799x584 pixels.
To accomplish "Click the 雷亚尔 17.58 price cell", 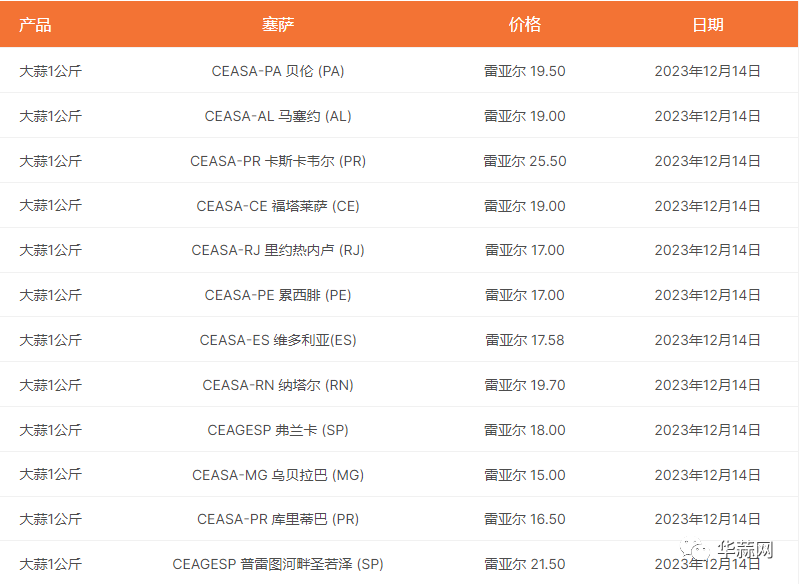I will tap(525, 340).
